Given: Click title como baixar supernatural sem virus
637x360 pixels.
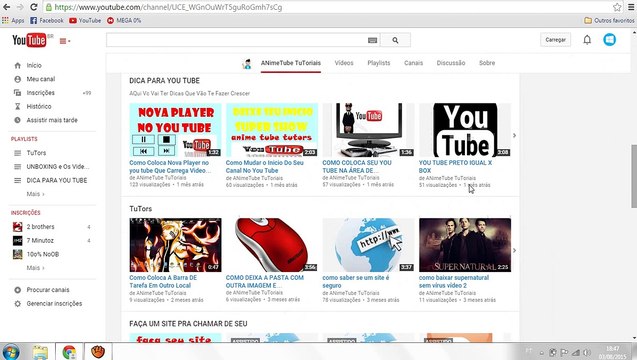Looking at the screenshot, I should click(x=454, y=282).
